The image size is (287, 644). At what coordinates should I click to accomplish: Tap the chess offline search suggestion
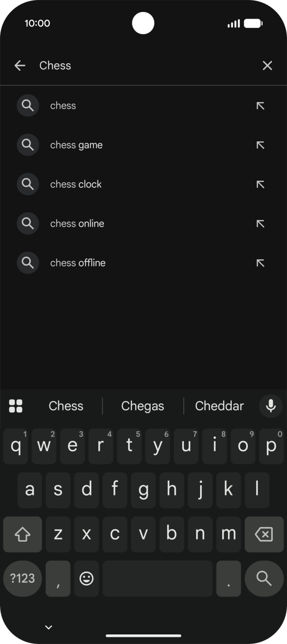(x=77, y=263)
